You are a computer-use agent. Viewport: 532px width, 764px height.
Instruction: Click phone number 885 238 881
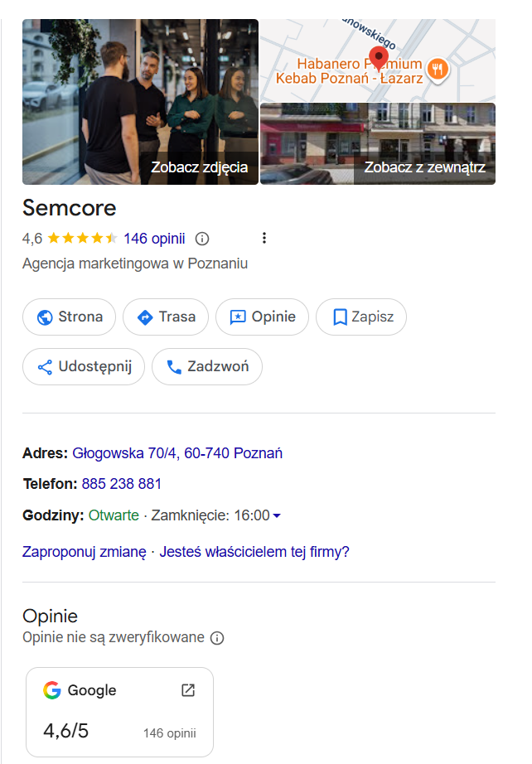pos(121,484)
